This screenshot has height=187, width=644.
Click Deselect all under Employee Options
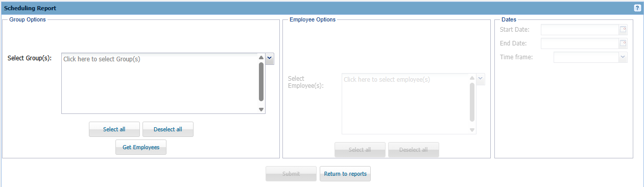point(414,150)
